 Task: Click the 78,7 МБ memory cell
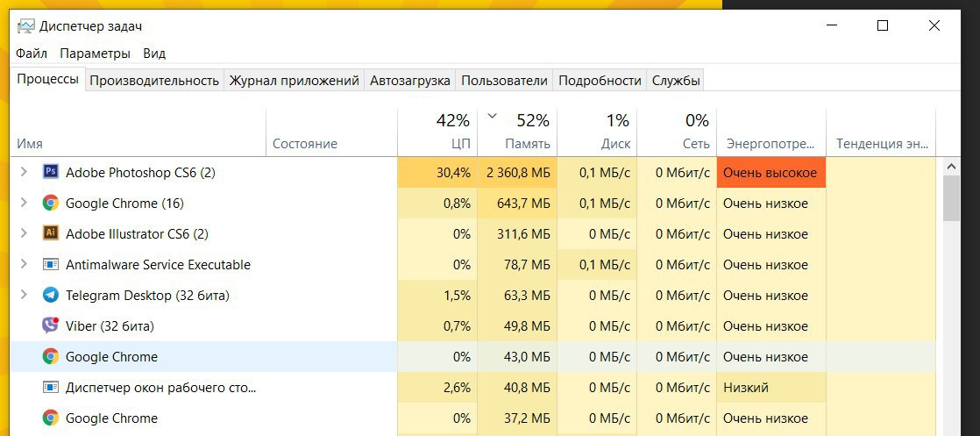point(517,264)
